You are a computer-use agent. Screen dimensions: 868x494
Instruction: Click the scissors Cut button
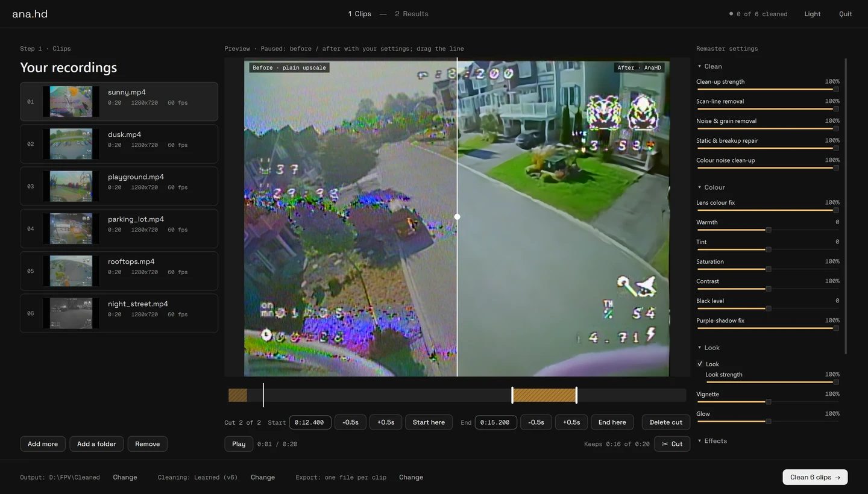click(671, 444)
